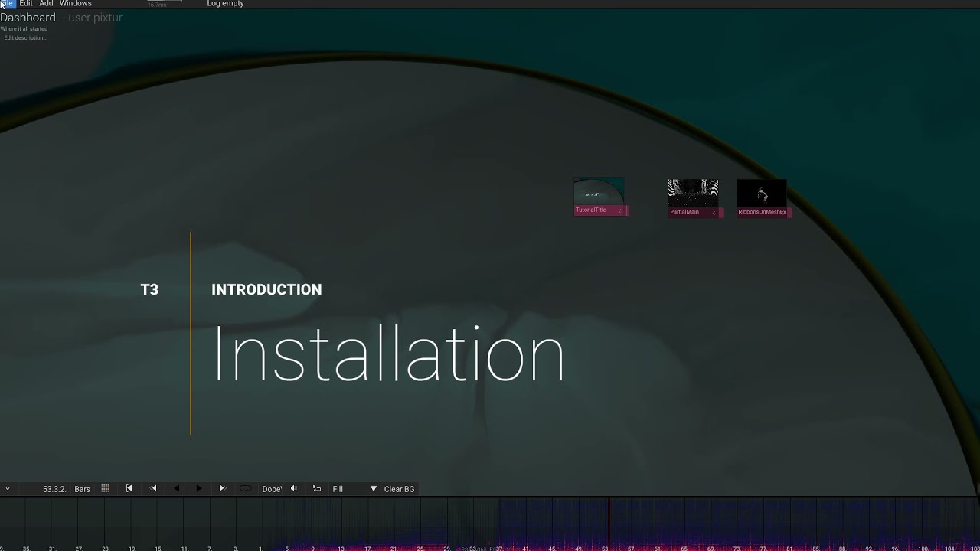Select the PartialMain node
The height and width of the screenshot is (551, 980).
[x=693, y=198]
